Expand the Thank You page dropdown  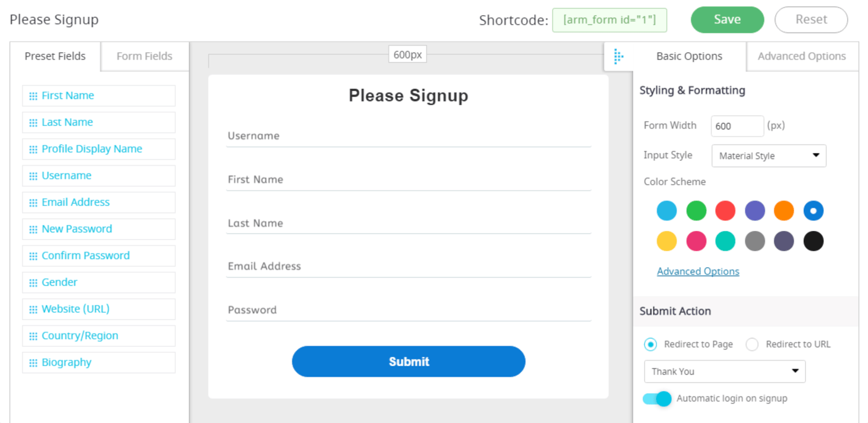[724, 371]
